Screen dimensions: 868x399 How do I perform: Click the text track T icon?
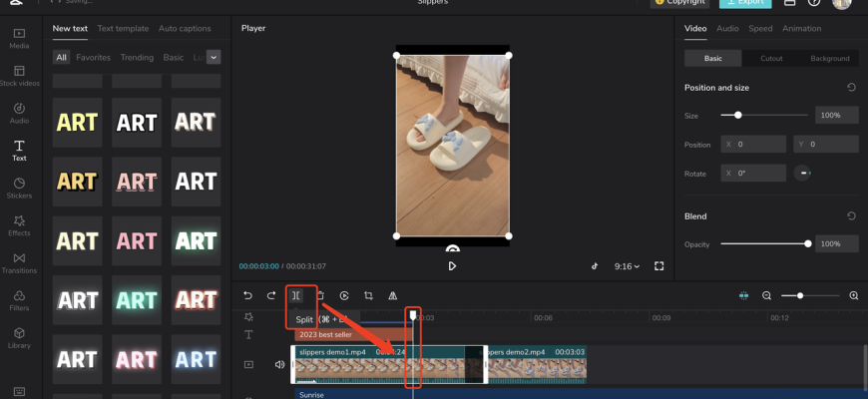pos(248,335)
